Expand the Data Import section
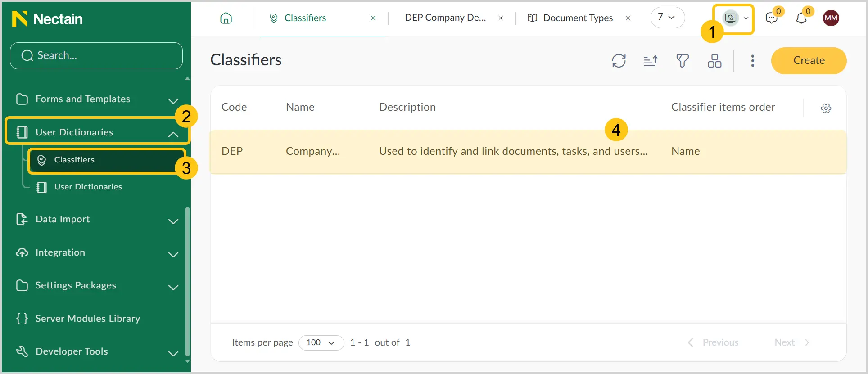Image resolution: width=868 pixels, height=374 pixels. pos(173,221)
